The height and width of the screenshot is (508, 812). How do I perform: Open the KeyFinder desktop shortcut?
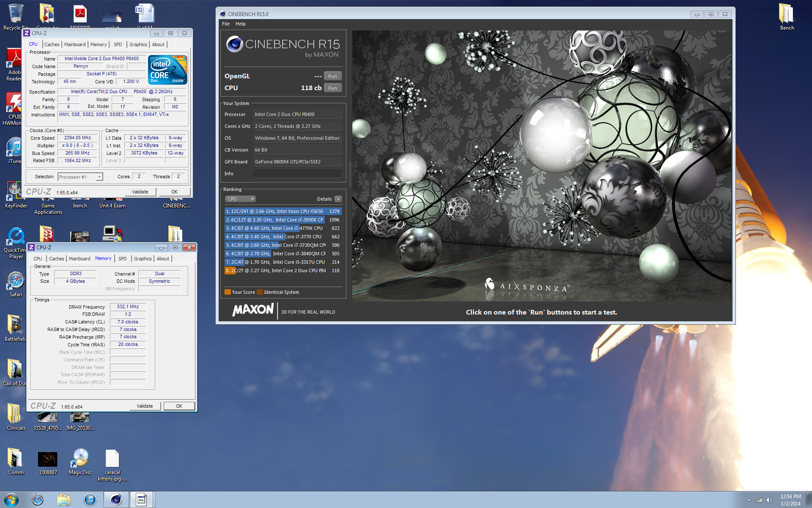pyautogui.click(x=16, y=195)
